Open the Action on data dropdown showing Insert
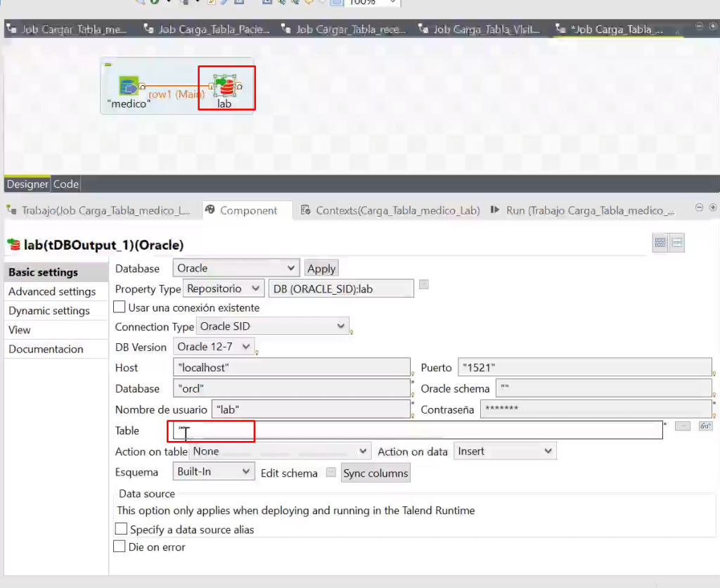This screenshot has height=588, width=720. coord(505,451)
